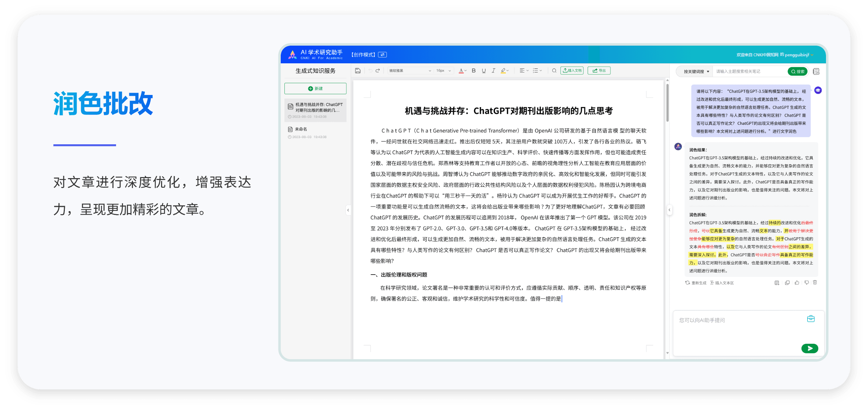Open the text alignment dropdown

point(524,71)
